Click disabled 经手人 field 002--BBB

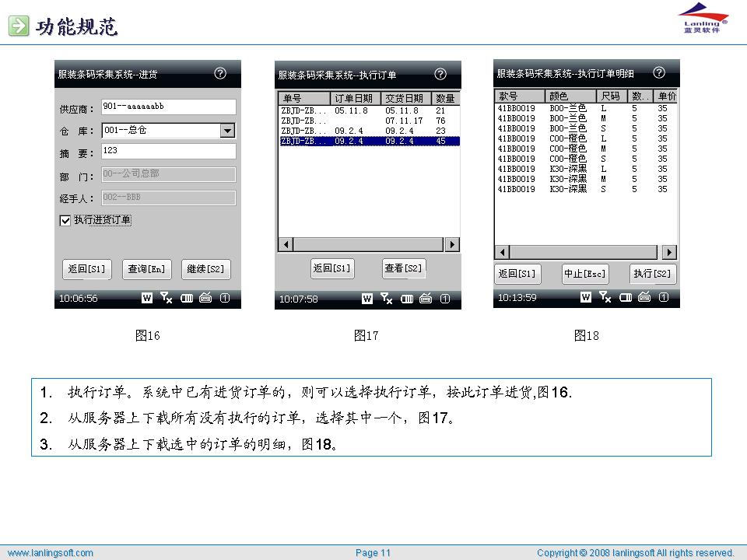point(169,198)
